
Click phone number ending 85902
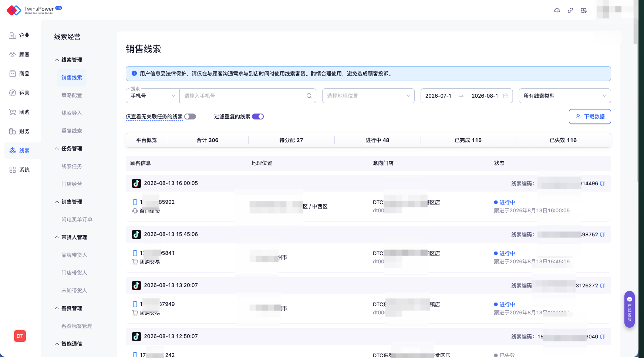click(x=157, y=202)
